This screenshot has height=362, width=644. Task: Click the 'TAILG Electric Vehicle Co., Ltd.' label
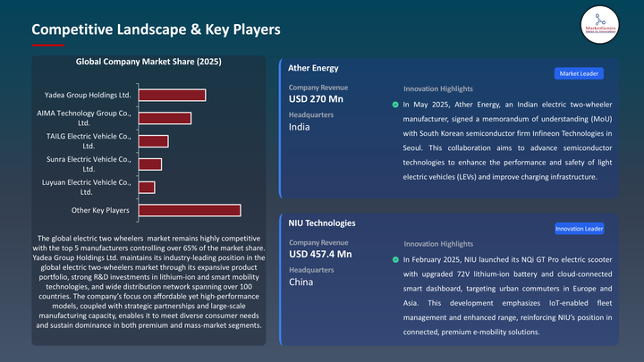89,141
